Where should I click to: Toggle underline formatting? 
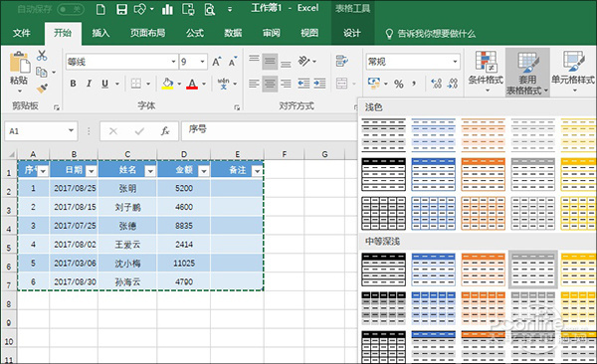pos(104,84)
